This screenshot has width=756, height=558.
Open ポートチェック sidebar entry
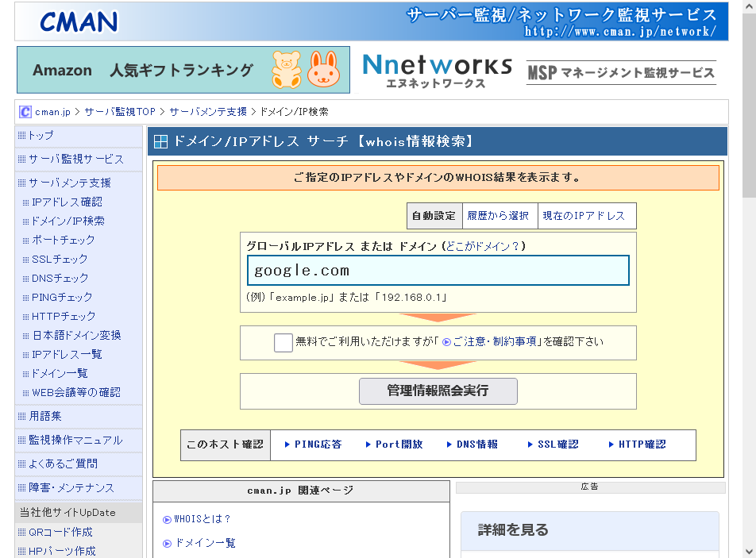(64, 240)
